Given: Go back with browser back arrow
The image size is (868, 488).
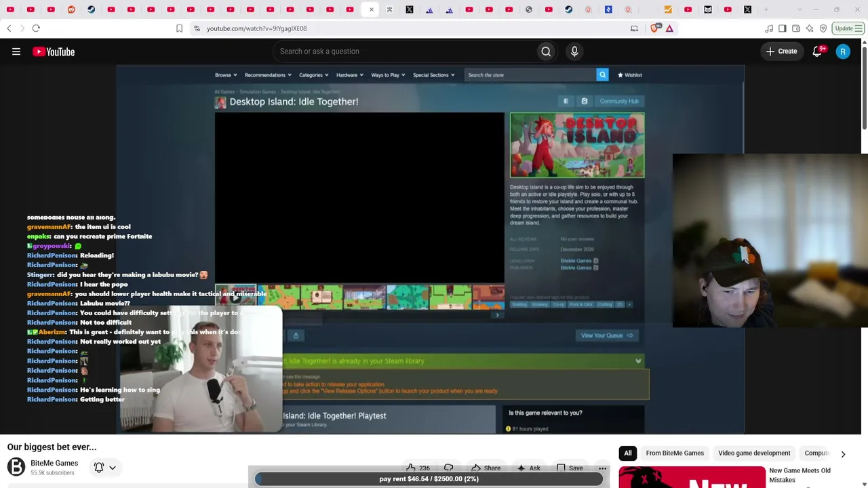Looking at the screenshot, I should pyautogui.click(x=9, y=28).
